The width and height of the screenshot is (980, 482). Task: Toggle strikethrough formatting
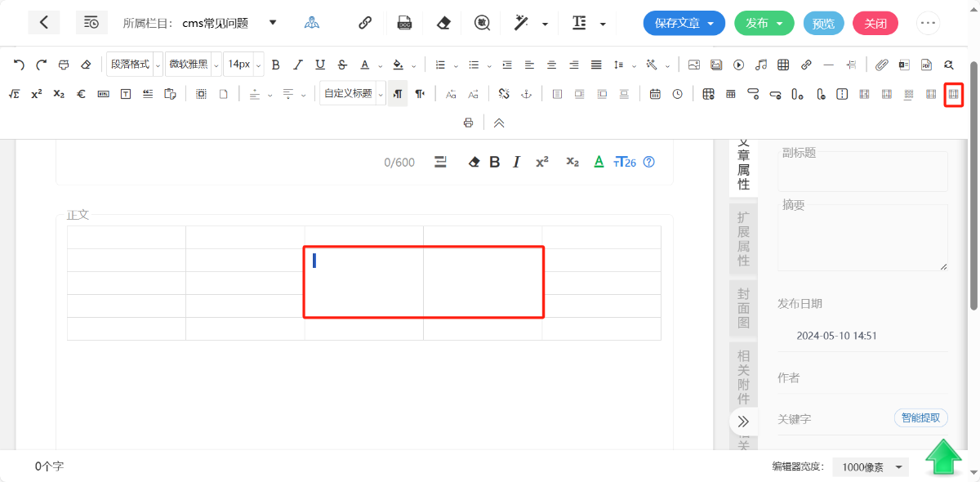(x=342, y=65)
